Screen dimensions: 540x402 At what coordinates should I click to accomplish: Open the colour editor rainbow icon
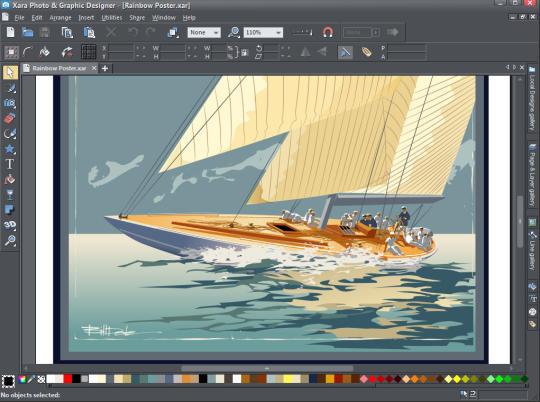pyautogui.click(x=22, y=379)
